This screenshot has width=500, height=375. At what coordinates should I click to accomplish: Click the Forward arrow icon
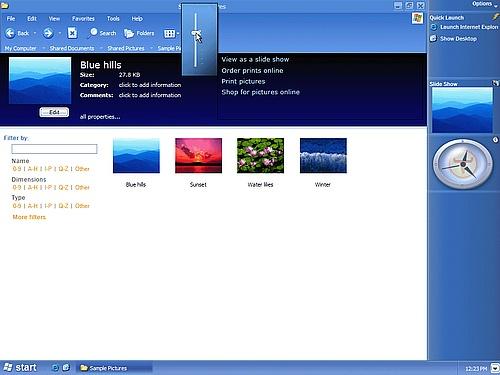[48, 33]
